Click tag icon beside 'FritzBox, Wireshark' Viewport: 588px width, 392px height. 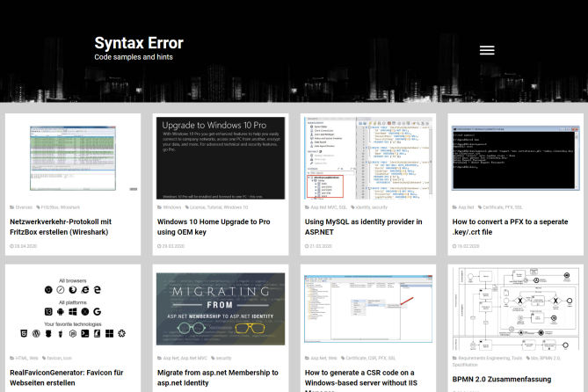(38, 207)
